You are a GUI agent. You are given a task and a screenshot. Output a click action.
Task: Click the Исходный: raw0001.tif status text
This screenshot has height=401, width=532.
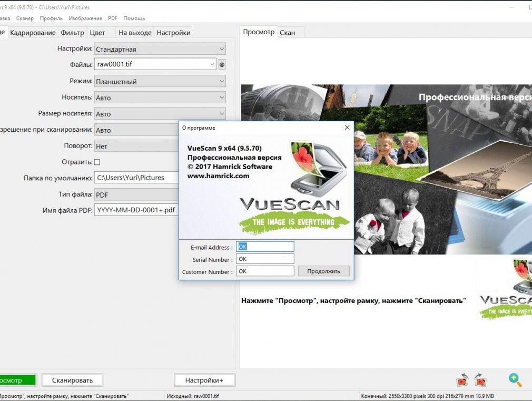click(x=193, y=396)
